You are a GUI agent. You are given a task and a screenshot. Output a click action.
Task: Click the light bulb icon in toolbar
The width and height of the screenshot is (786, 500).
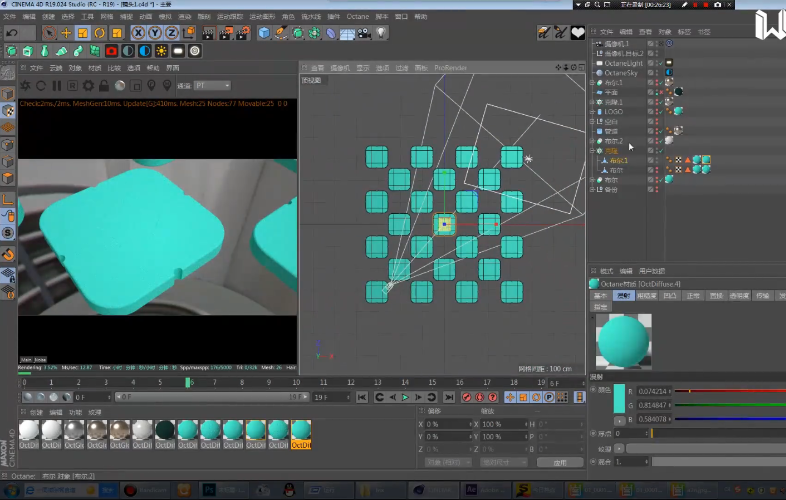pos(380,33)
